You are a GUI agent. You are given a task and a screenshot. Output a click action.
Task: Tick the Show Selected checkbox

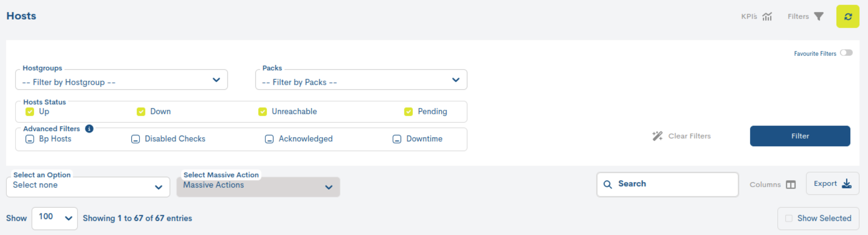point(789,218)
